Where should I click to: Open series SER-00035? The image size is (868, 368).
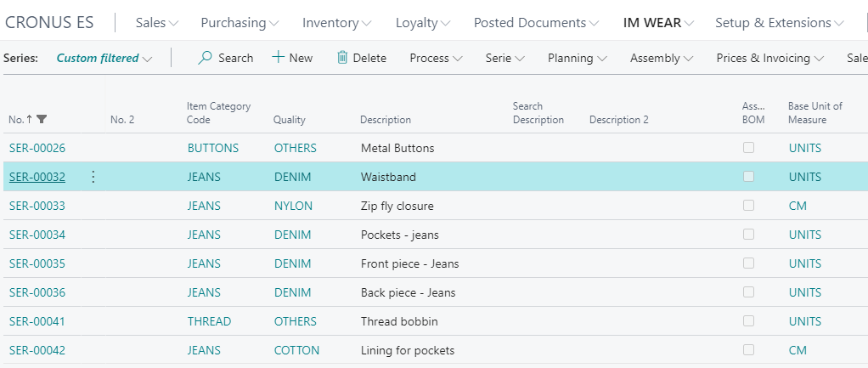click(x=37, y=263)
